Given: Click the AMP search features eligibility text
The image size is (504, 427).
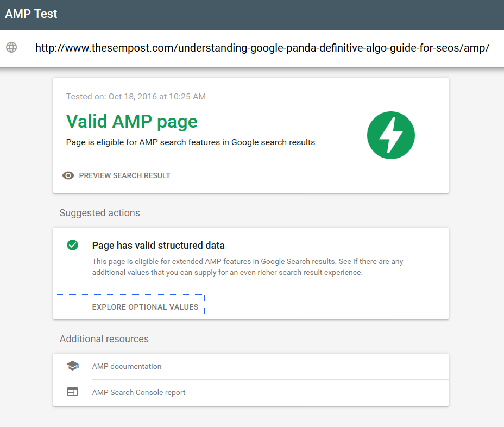Looking at the screenshot, I should (x=190, y=142).
